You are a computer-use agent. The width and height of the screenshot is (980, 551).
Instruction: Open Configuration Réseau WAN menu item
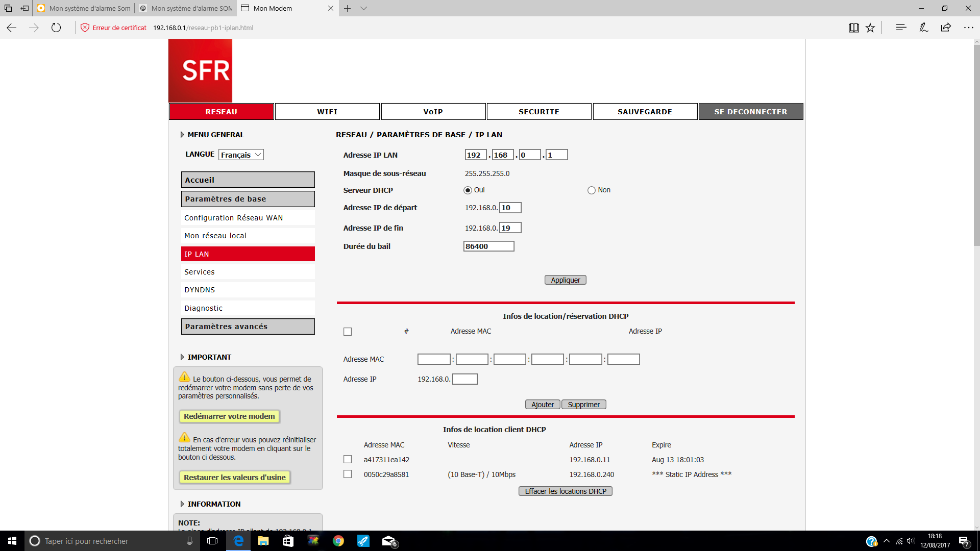(248, 218)
